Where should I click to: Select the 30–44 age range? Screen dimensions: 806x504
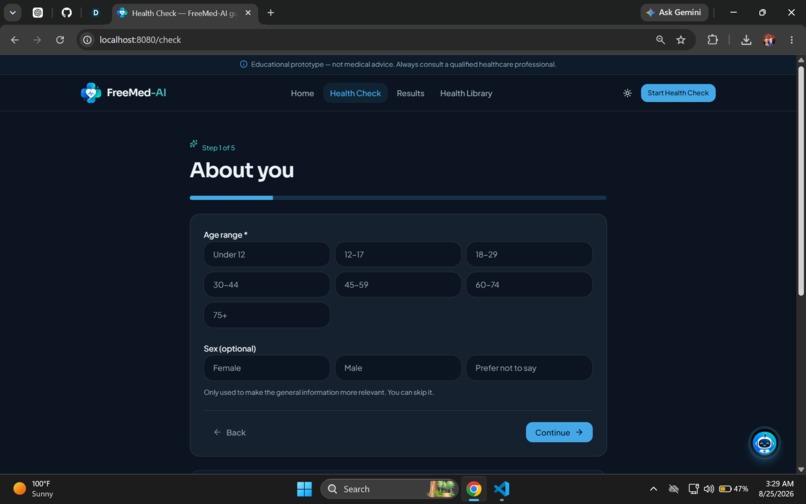tap(267, 285)
